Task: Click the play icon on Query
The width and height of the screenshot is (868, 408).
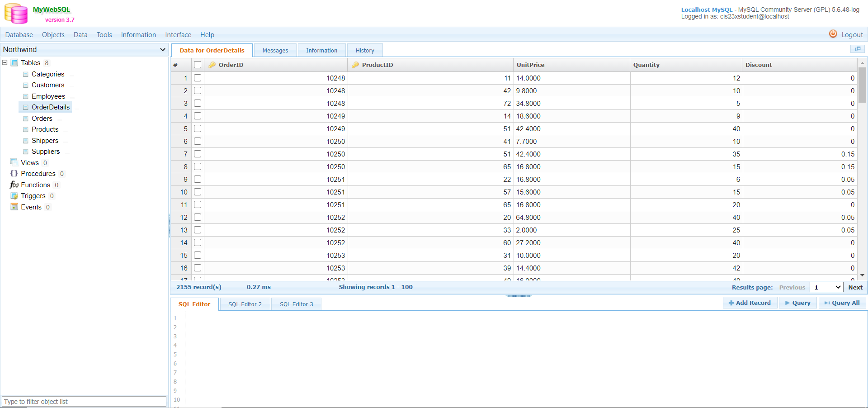Action: click(x=788, y=303)
